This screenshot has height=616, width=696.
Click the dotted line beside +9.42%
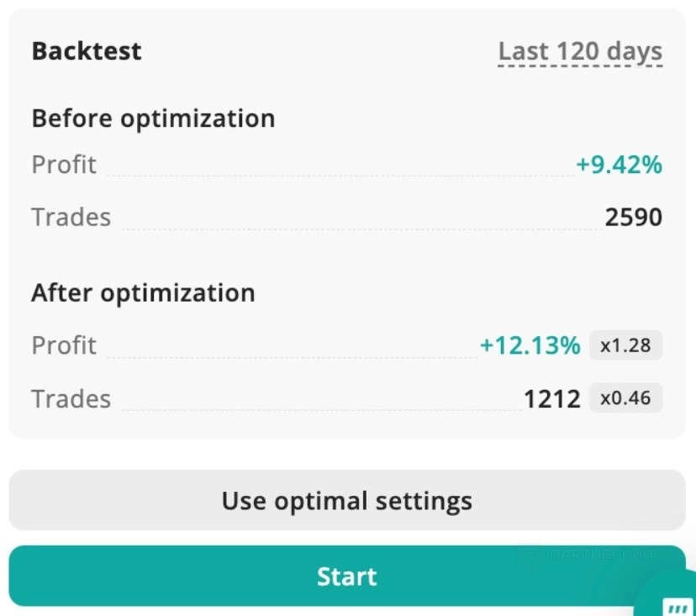(x=336, y=175)
